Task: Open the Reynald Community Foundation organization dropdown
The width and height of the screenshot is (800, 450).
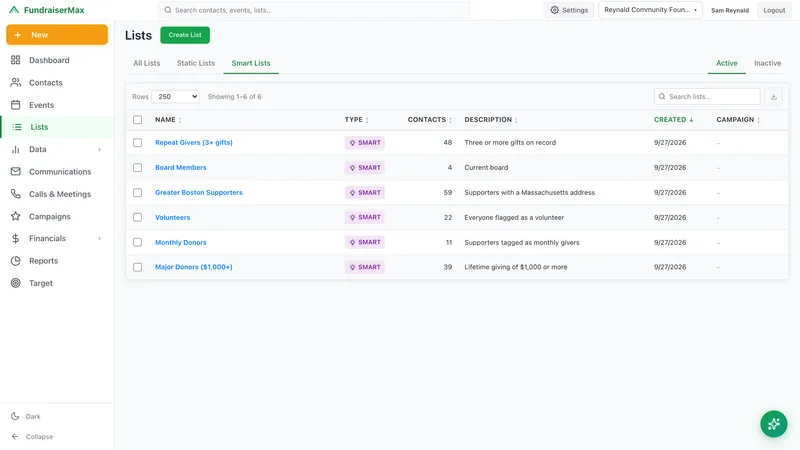Action: 650,10
